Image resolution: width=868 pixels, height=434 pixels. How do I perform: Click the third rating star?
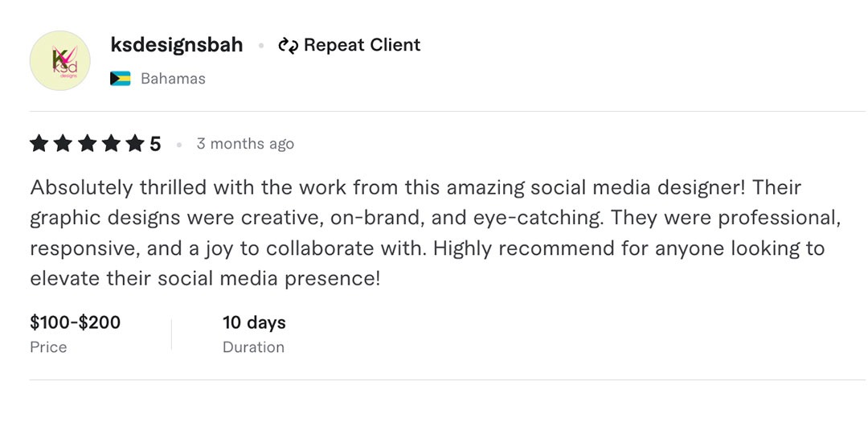click(x=87, y=144)
